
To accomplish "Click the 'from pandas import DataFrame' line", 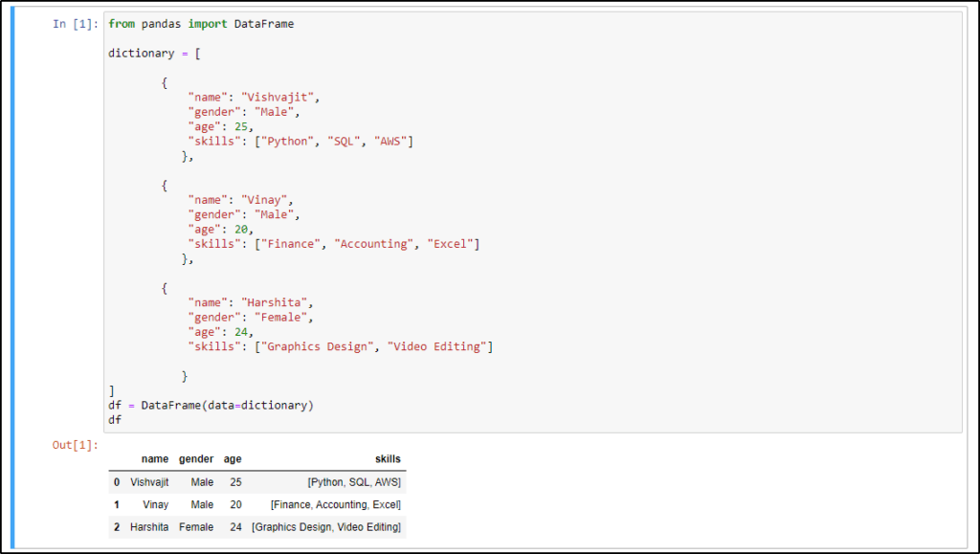I will [x=203, y=24].
